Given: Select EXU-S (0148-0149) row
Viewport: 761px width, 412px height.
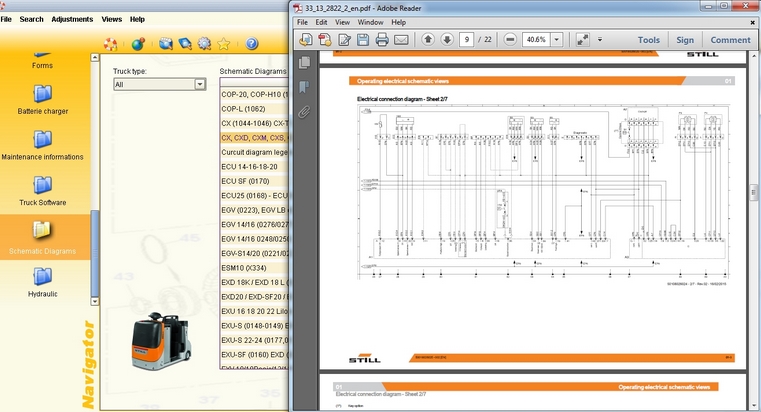Looking at the screenshot, I should point(254,326).
